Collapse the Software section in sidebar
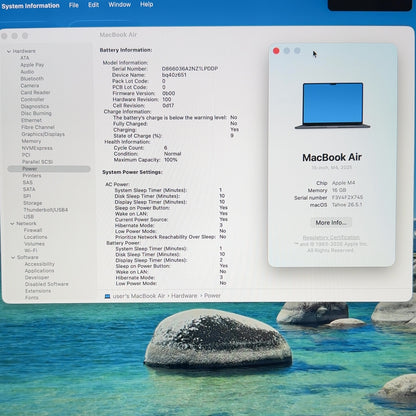The height and width of the screenshot is (416, 416). coord(13,257)
